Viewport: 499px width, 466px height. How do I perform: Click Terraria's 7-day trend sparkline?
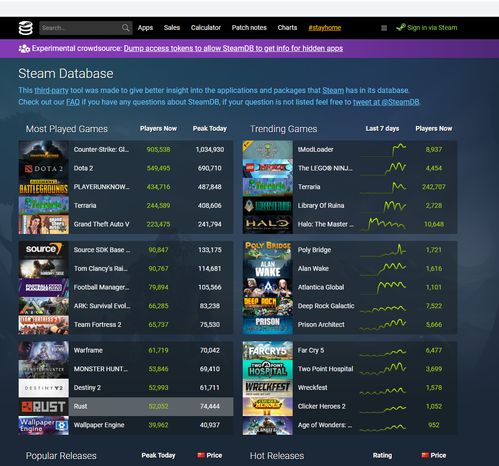(383, 188)
